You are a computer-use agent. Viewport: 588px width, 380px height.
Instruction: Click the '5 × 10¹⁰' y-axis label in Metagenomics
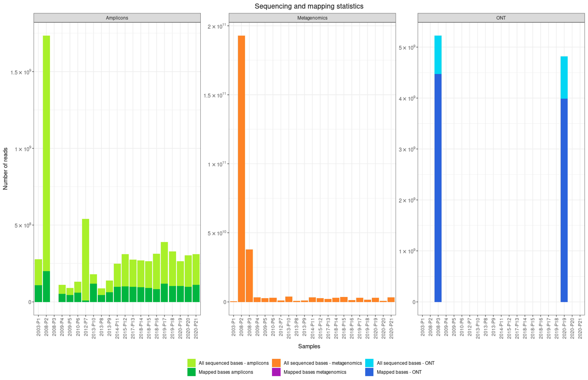point(217,233)
